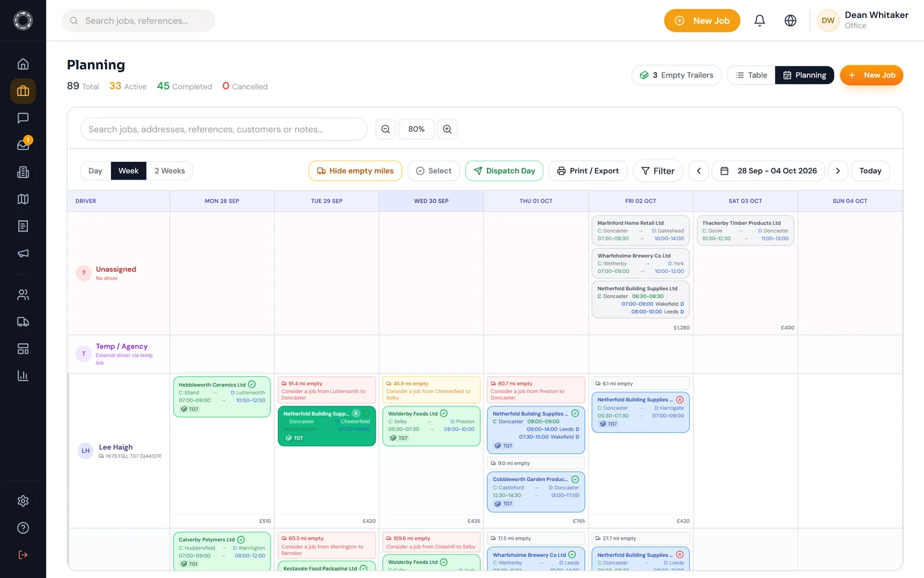The height and width of the screenshot is (578, 924).
Task: Open the truck vehicles sidebar icon
Action: (23, 322)
